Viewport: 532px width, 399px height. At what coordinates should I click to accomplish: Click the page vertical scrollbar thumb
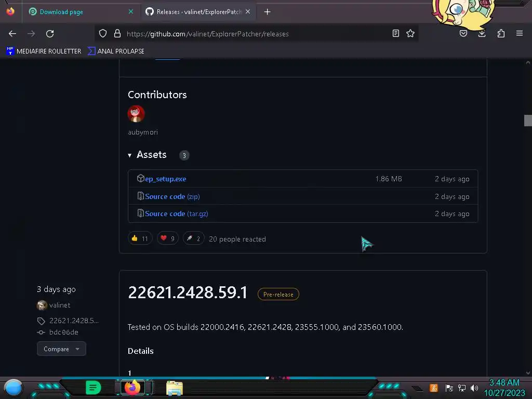pyautogui.click(x=528, y=121)
